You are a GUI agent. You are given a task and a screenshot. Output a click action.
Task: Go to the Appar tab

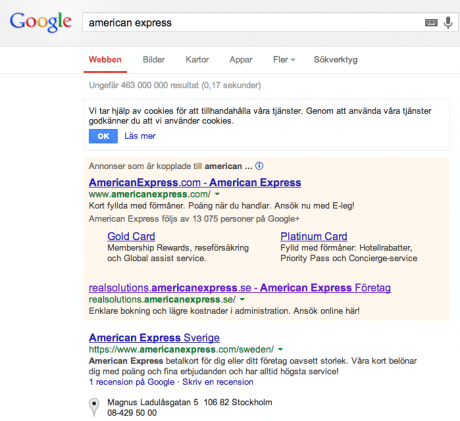click(241, 60)
